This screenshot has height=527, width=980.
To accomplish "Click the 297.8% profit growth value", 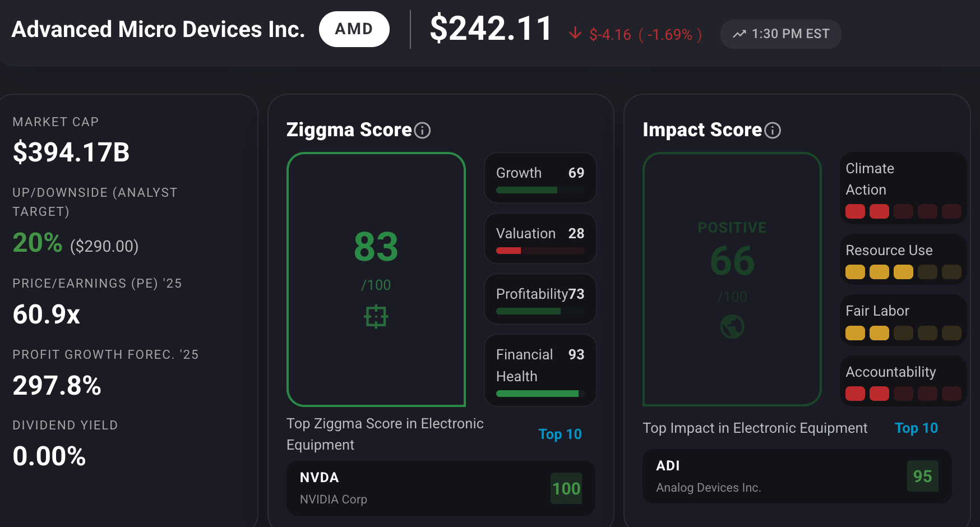I will [57, 385].
